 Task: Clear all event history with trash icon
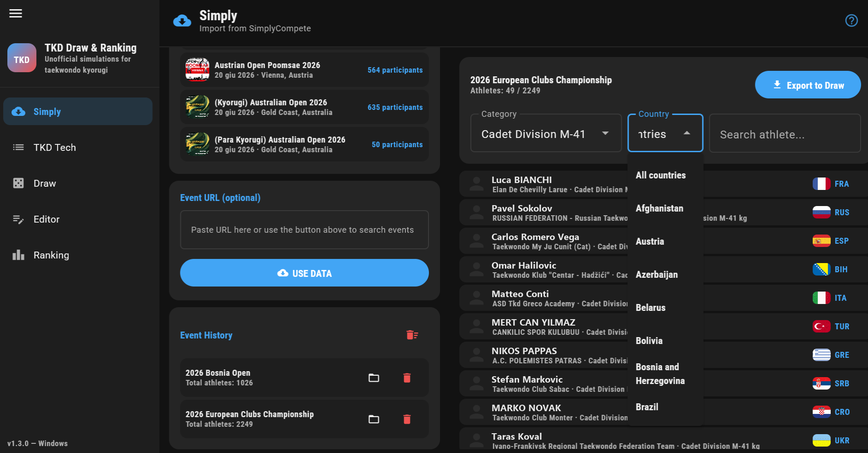[x=412, y=335]
